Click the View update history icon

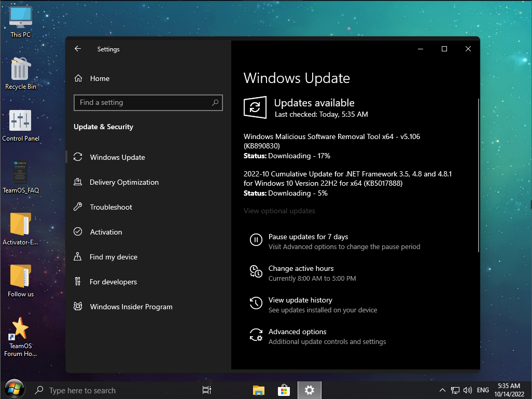[x=256, y=303]
